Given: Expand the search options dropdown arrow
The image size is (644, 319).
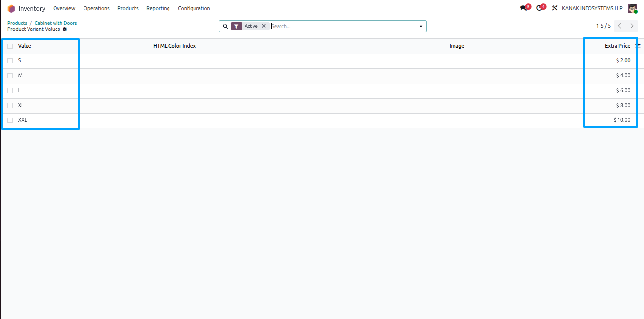Looking at the screenshot, I should click(421, 26).
